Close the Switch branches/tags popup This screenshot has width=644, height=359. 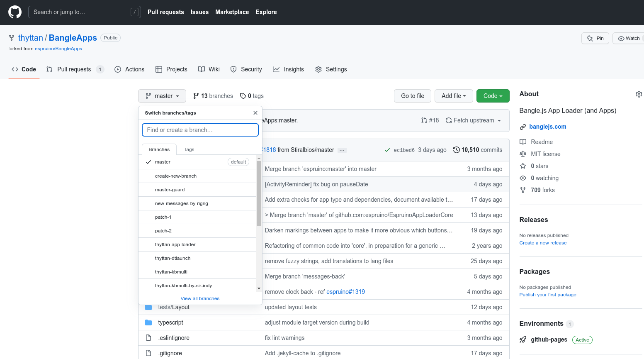click(x=255, y=113)
